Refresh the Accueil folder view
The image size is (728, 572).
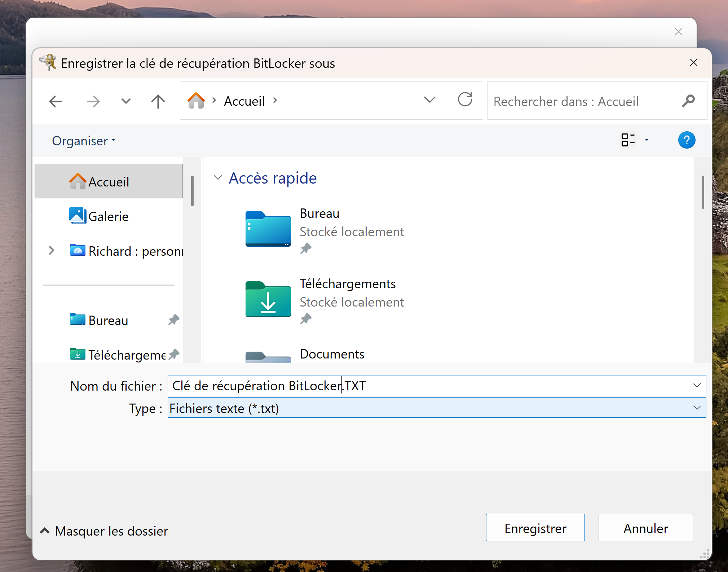click(x=465, y=100)
